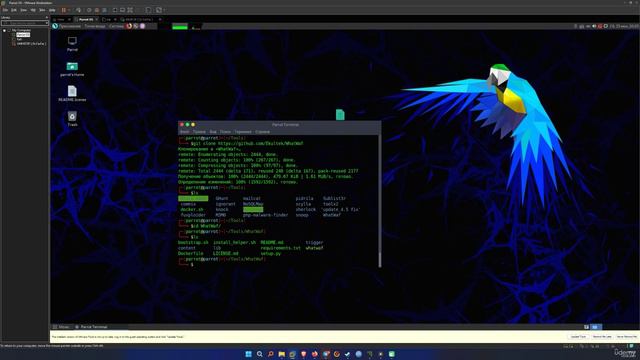The height and width of the screenshot is (360, 640).
Task: Open Help menu in Parrot Terminal
Action: pyautogui.click(x=262, y=132)
